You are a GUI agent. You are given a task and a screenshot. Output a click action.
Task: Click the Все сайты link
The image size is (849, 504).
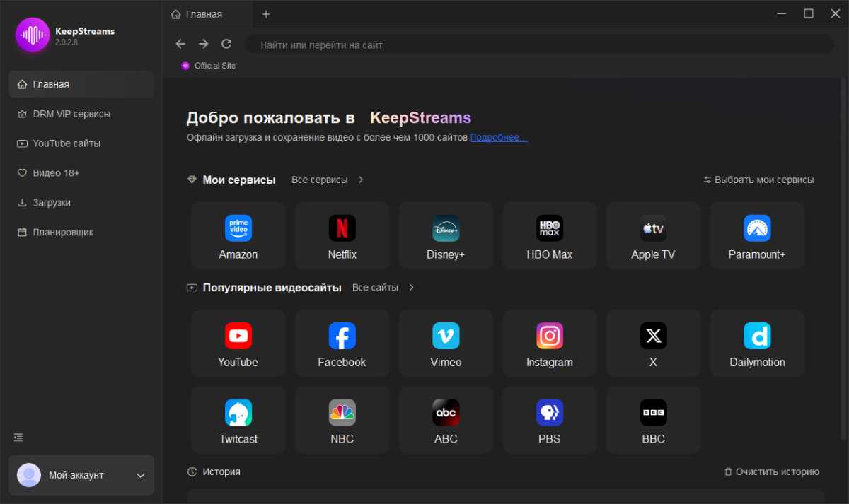tap(375, 288)
